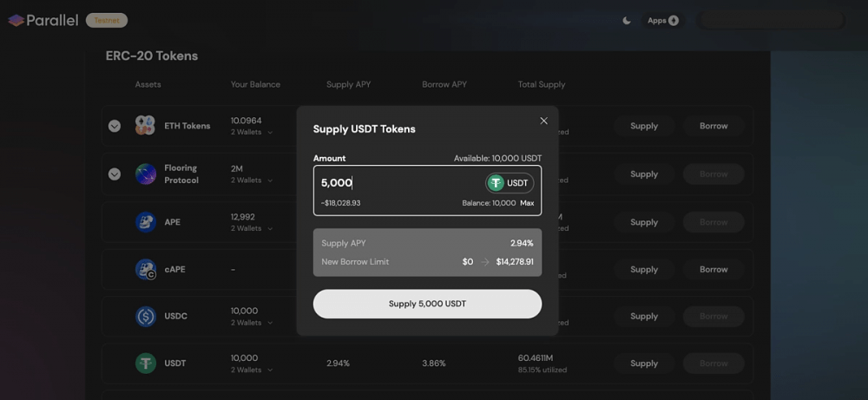
Task: Click the Supply APY column header
Action: click(349, 85)
